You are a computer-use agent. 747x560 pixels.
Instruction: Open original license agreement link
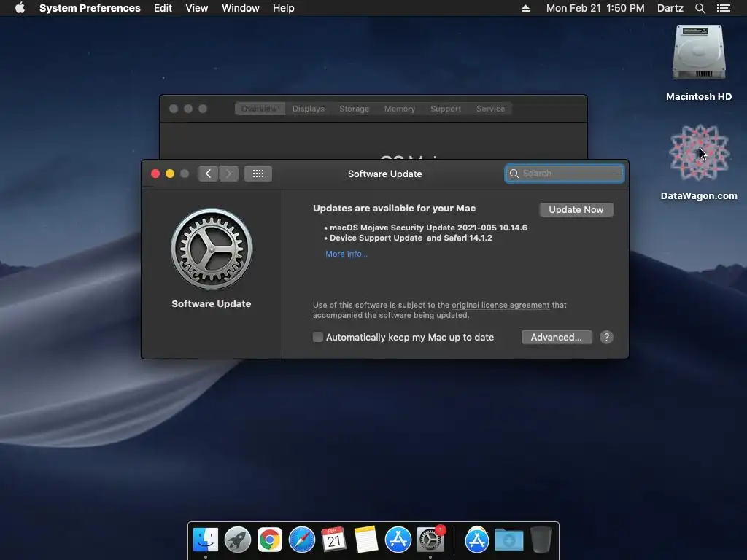(500, 305)
